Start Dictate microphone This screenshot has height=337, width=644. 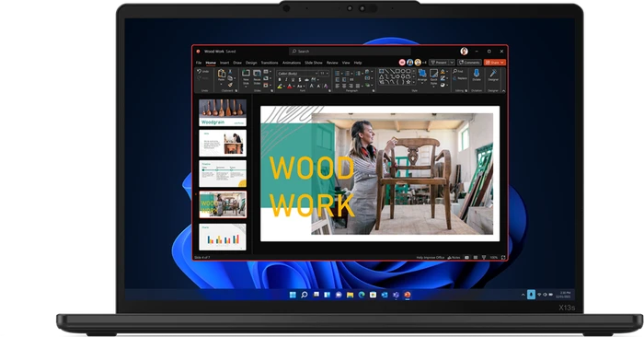pyautogui.click(x=477, y=76)
